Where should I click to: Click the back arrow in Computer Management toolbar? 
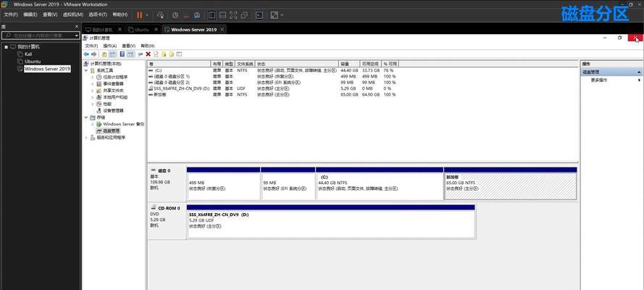pos(86,54)
